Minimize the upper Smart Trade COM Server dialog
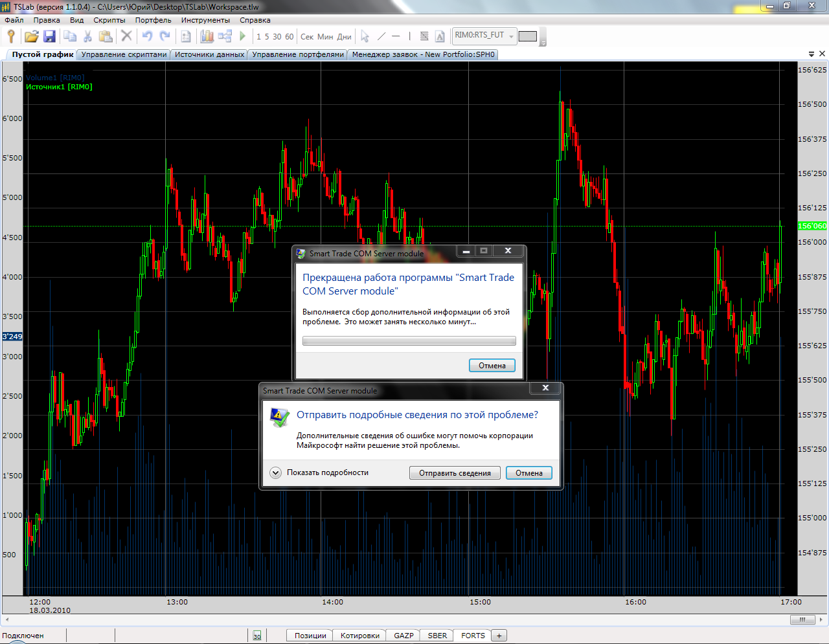The height and width of the screenshot is (644, 829). 466,251
